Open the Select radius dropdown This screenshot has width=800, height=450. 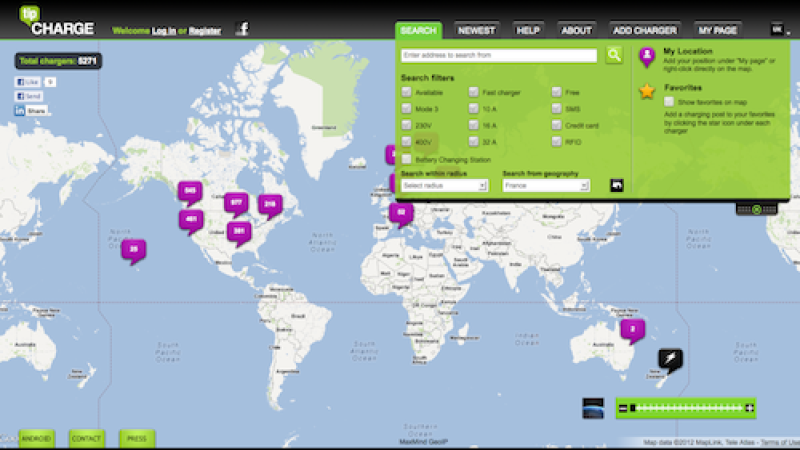(444, 186)
